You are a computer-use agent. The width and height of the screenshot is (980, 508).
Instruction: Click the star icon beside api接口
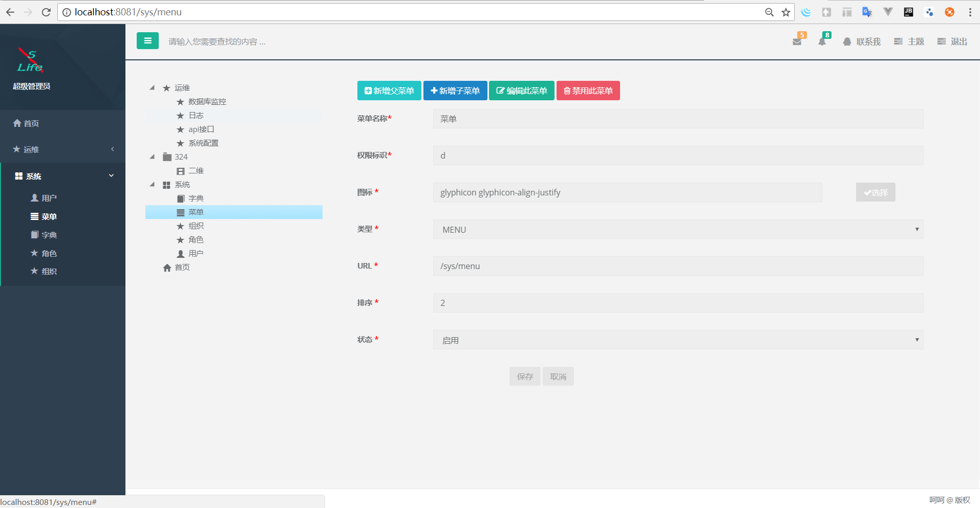(180, 129)
